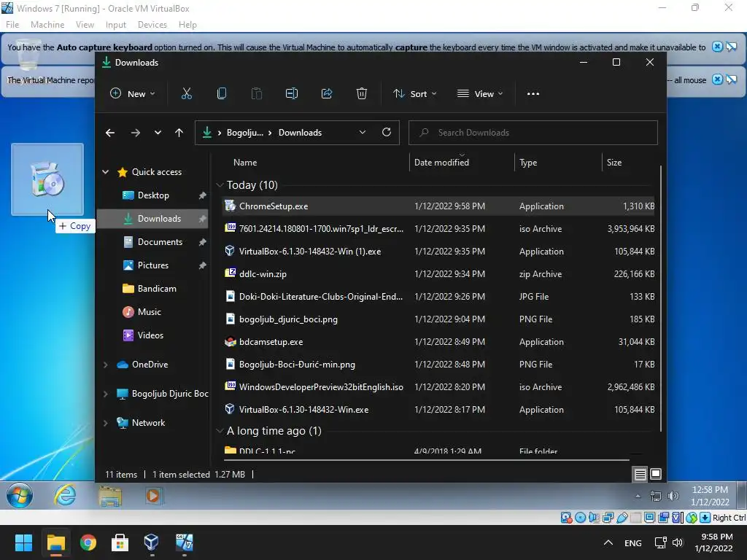747x560 pixels.
Task: Open VirtualBox Devices menu
Action: point(152,25)
